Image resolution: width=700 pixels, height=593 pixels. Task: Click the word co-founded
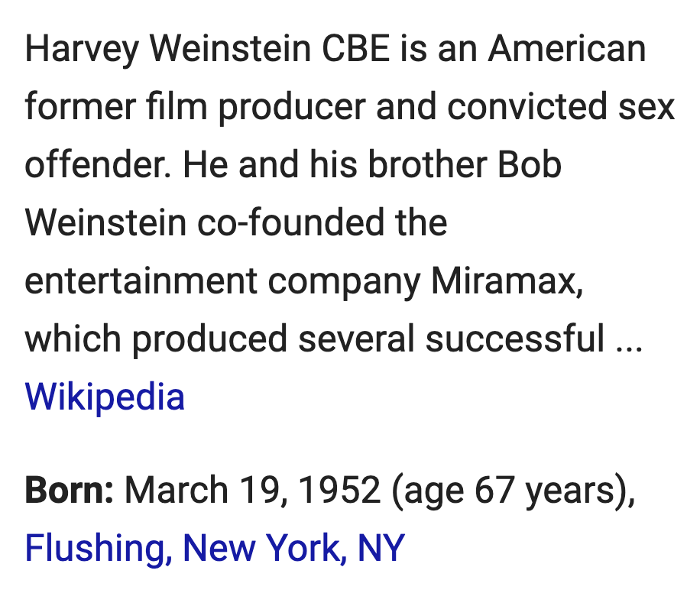pyautogui.click(x=290, y=222)
